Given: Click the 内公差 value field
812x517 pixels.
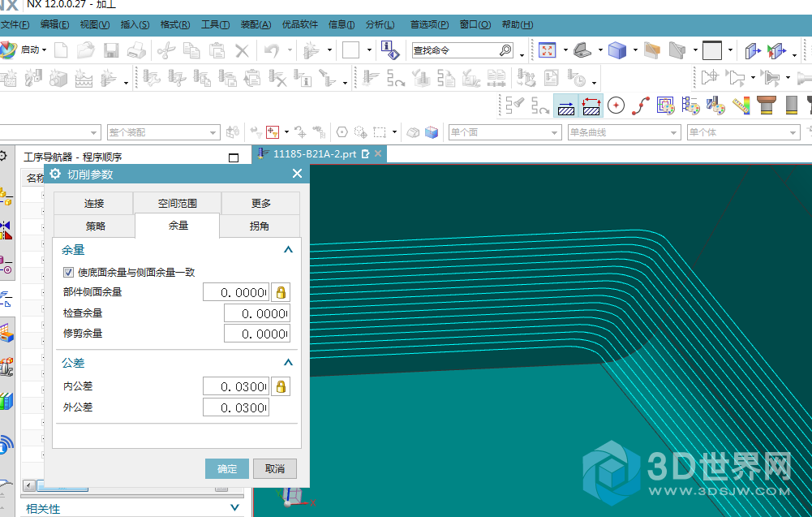Looking at the screenshot, I should coord(236,386).
